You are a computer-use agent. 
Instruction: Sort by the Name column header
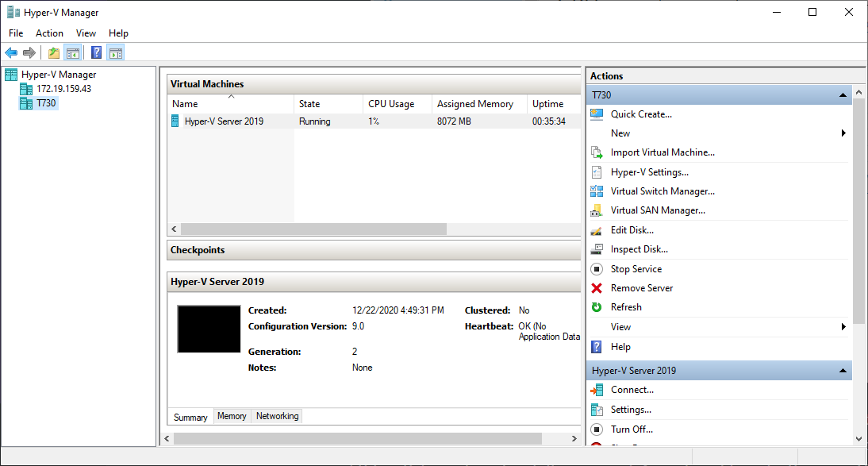click(231, 104)
